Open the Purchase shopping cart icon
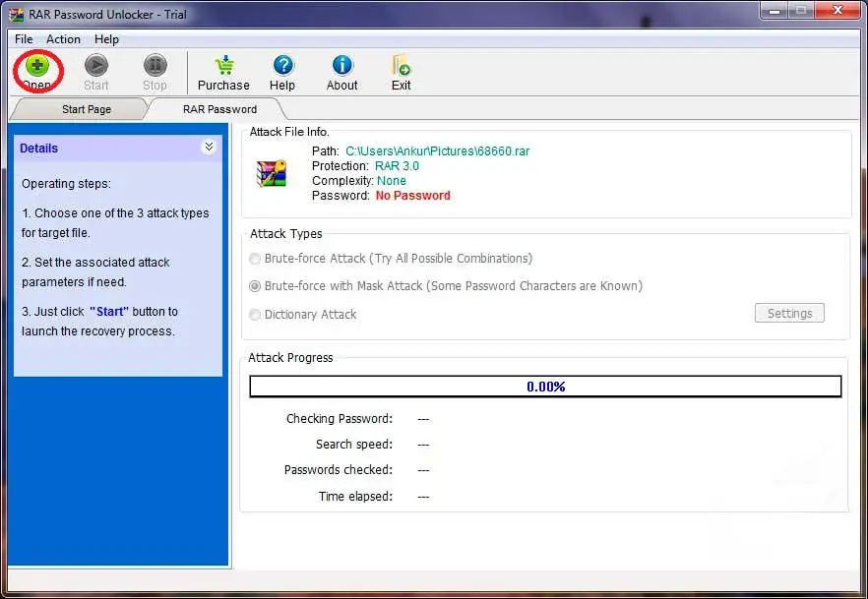 point(224,66)
